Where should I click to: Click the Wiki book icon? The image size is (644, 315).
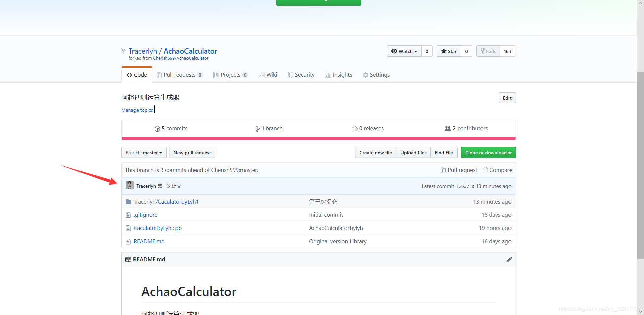[x=262, y=75]
